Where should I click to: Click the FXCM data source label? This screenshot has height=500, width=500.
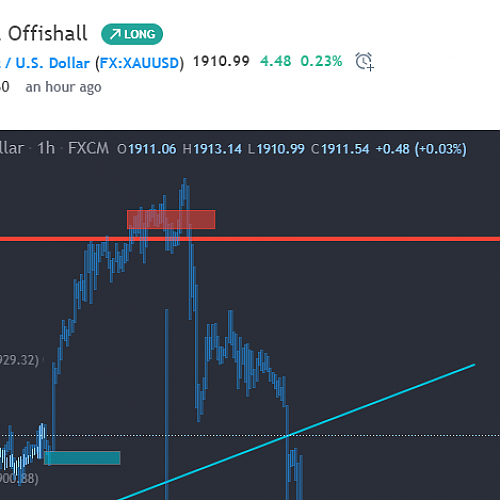[88, 148]
